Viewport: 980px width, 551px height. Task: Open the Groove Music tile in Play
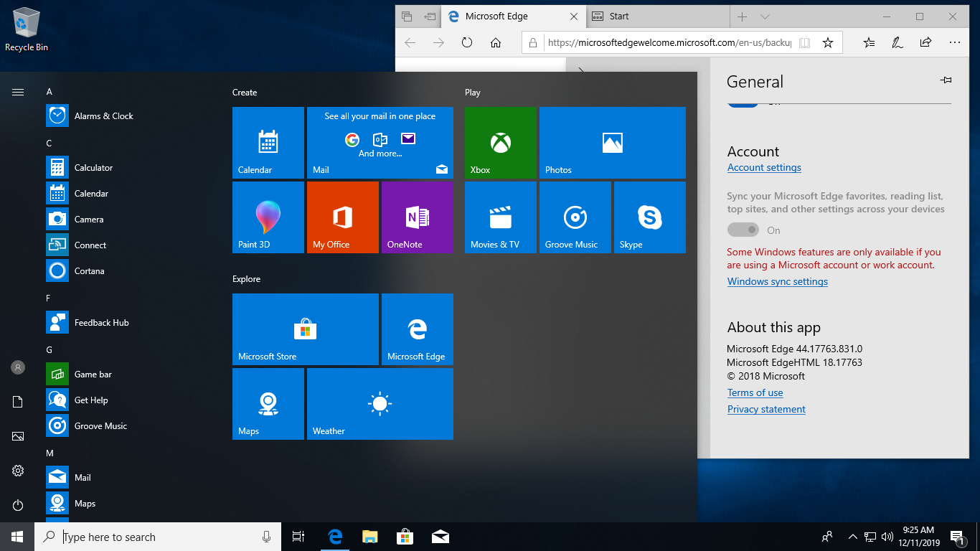point(575,217)
